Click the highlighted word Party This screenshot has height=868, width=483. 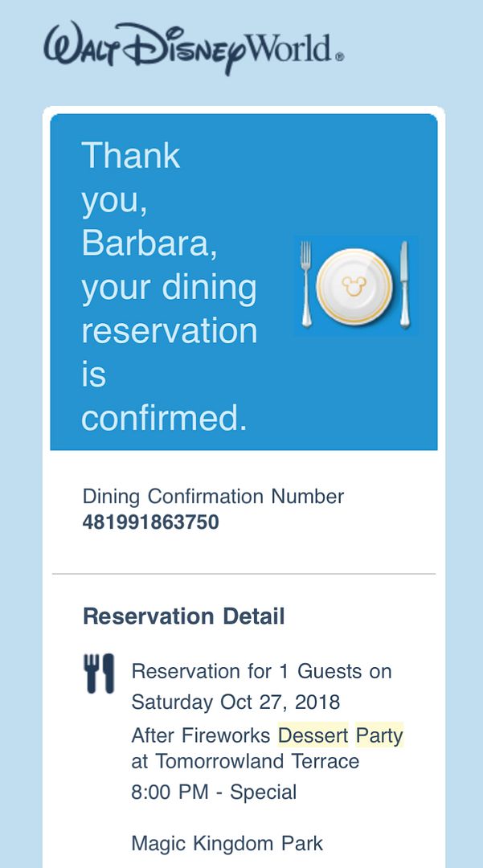point(379,735)
